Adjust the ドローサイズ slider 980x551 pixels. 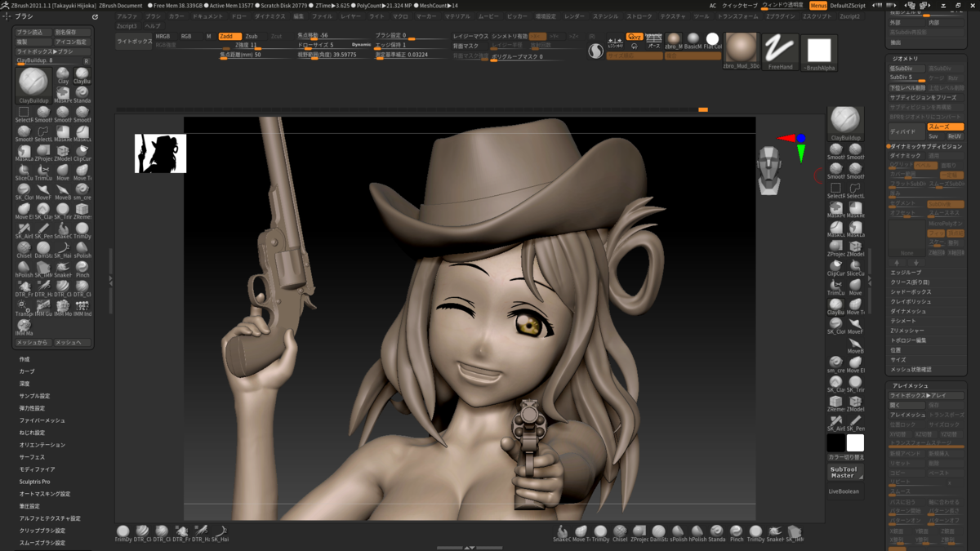335,47
